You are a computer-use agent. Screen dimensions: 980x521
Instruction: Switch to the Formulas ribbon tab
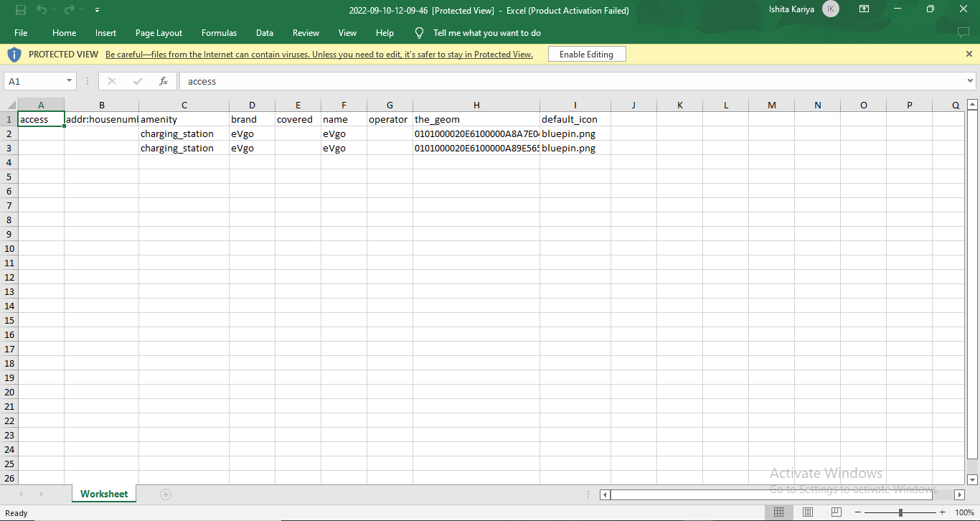(x=219, y=33)
